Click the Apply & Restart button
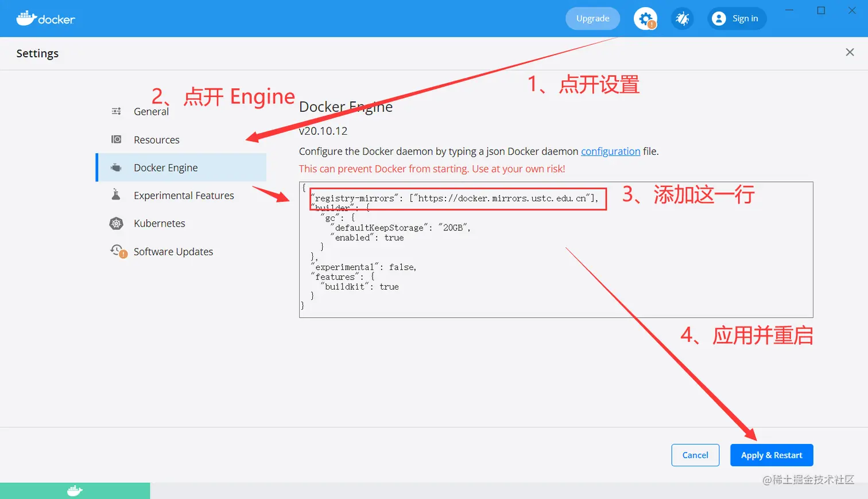Image resolution: width=868 pixels, height=499 pixels. point(772,455)
